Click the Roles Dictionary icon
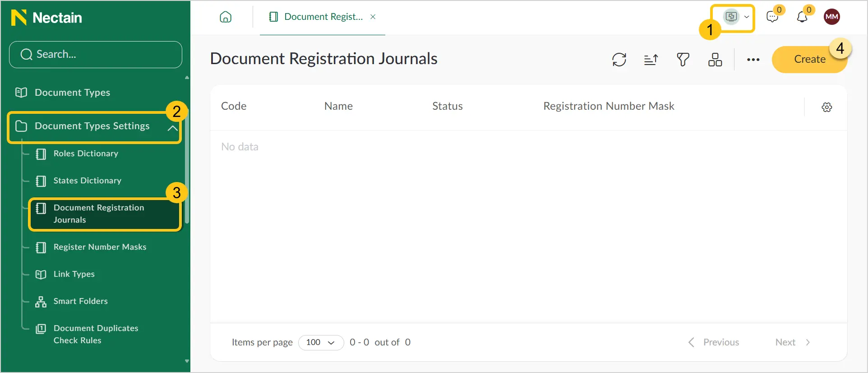 click(x=41, y=154)
